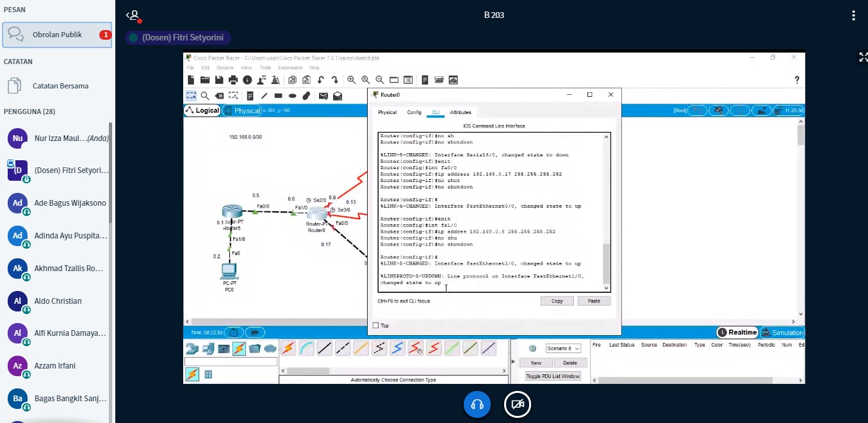Click the Save file icon in toolbar
This screenshot has height=423, width=868.
[219, 80]
